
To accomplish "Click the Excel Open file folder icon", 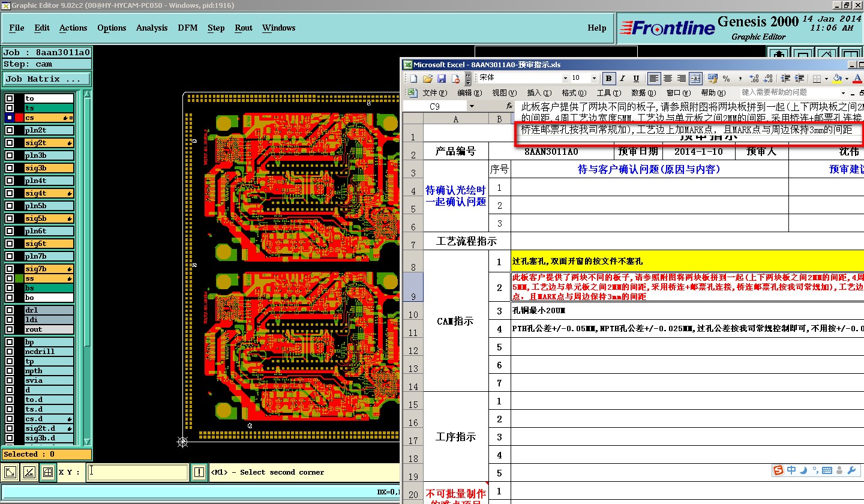I will pyautogui.click(x=427, y=79).
